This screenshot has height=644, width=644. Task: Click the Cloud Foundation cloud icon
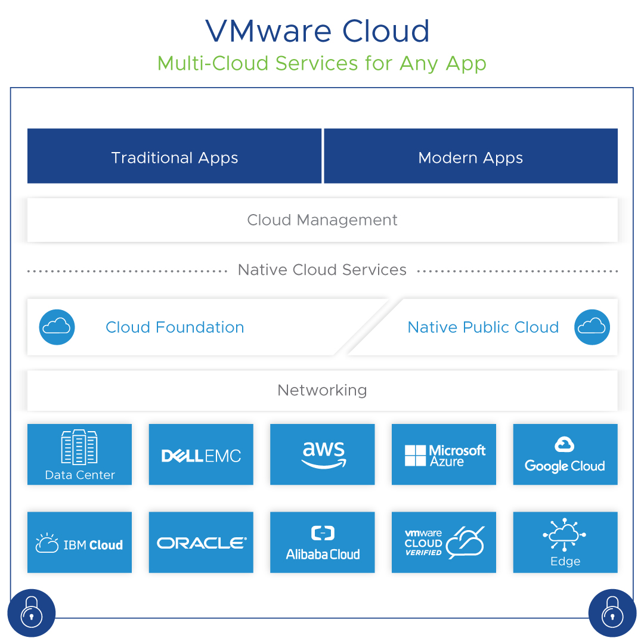point(57,327)
